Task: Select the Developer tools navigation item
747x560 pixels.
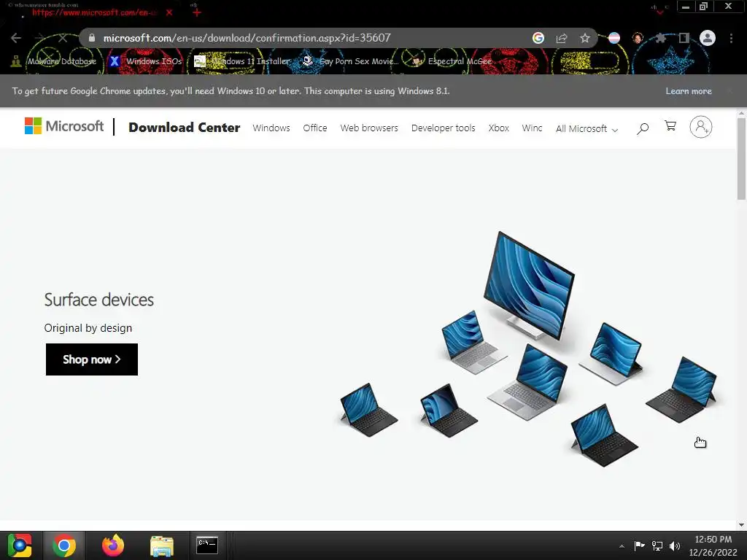Action: (443, 128)
